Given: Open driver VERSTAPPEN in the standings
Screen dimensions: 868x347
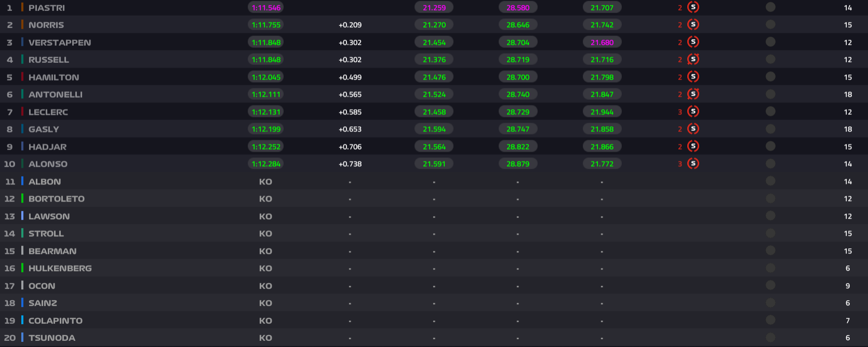Looking at the screenshot, I should click(x=60, y=43).
